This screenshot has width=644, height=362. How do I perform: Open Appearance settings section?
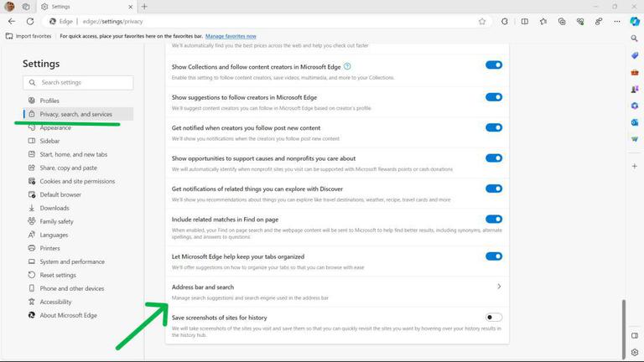(78, 127)
